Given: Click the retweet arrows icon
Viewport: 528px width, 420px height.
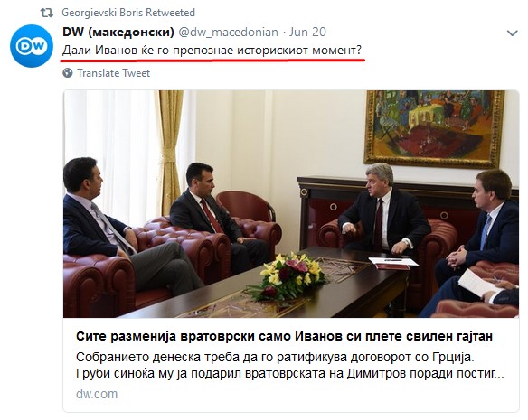Looking at the screenshot, I should pos(46,13).
